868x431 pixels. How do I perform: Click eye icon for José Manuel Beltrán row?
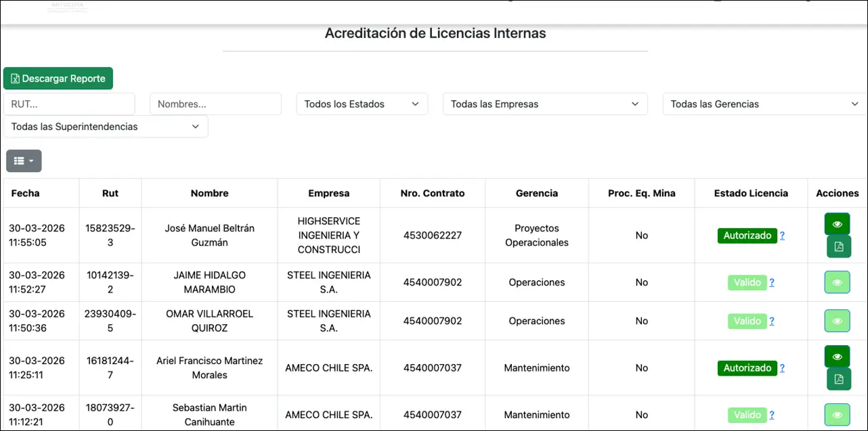pyautogui.click(x=837, y=224)
